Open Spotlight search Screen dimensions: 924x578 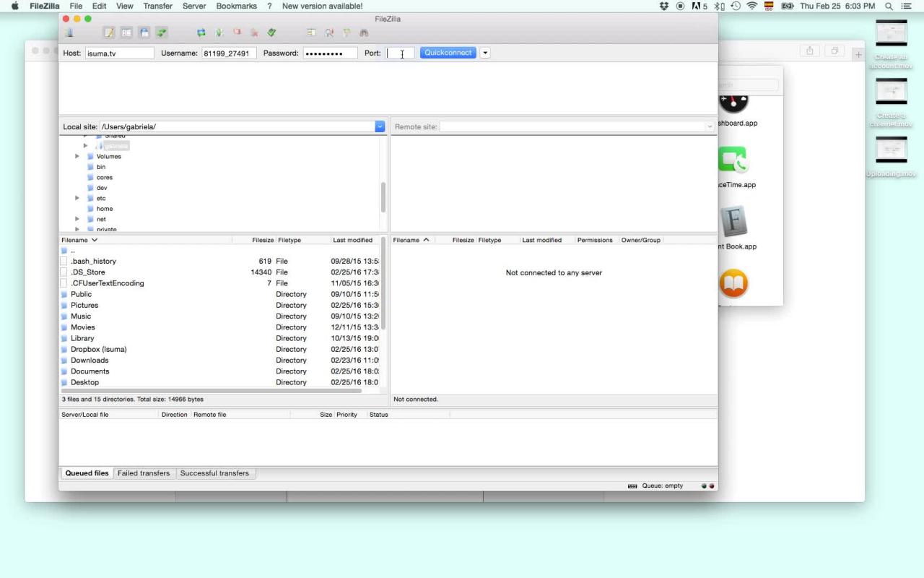889,6
